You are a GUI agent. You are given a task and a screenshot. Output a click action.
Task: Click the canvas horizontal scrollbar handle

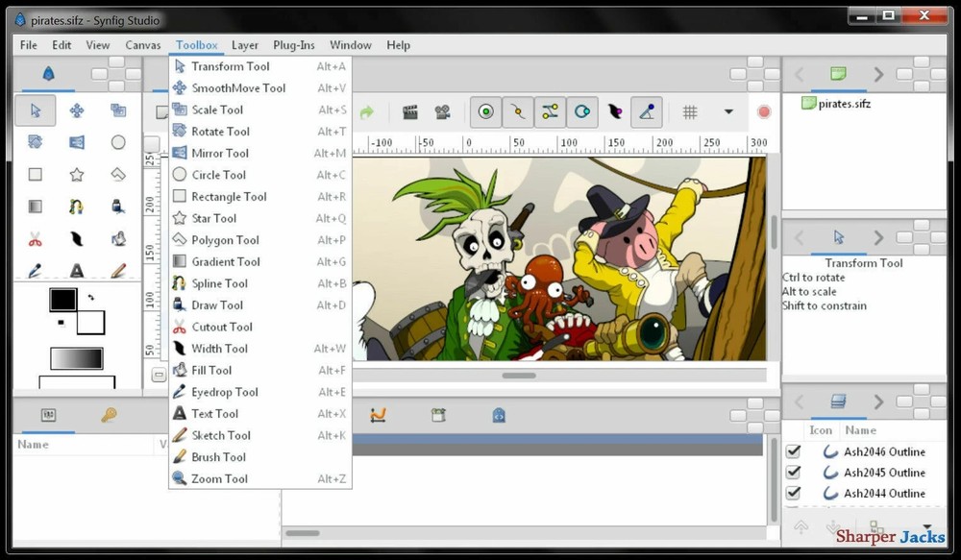click(519, 376)
